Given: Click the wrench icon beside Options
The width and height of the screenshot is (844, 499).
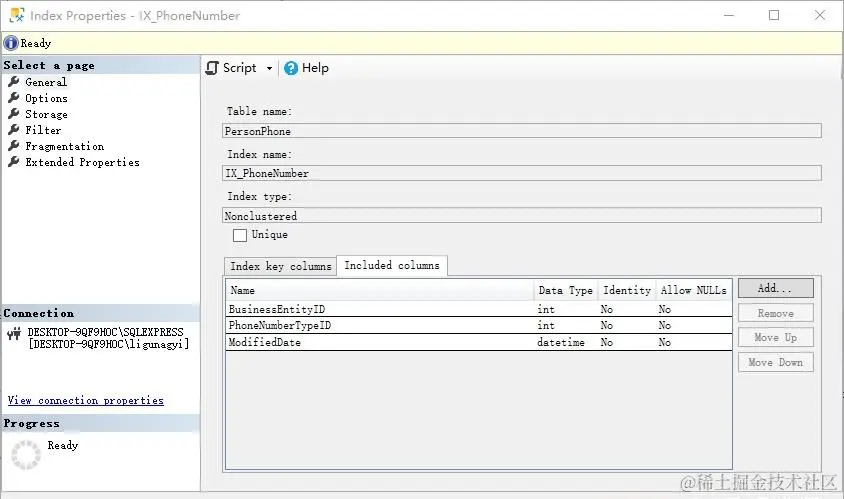Looking at the screenshot, I should [x=14, y=98].
